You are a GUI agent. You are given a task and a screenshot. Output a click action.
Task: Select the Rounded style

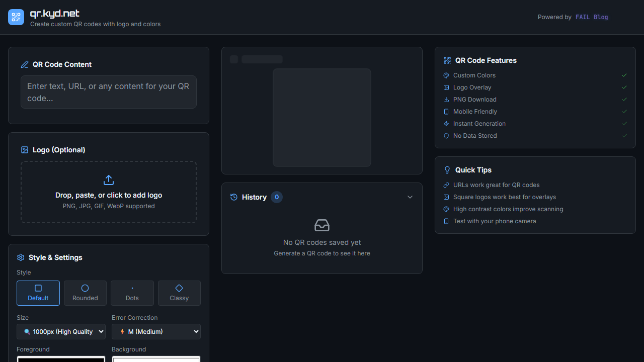[85, 293]
